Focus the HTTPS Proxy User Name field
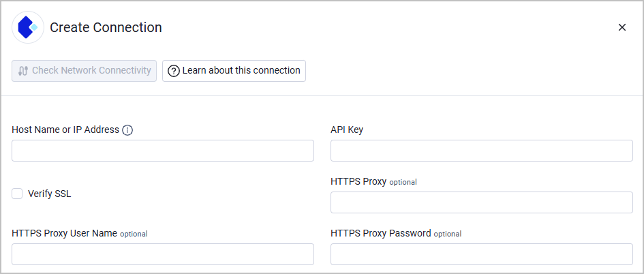The width and height of the screenshot is (644, 274). tap(163, 254)
